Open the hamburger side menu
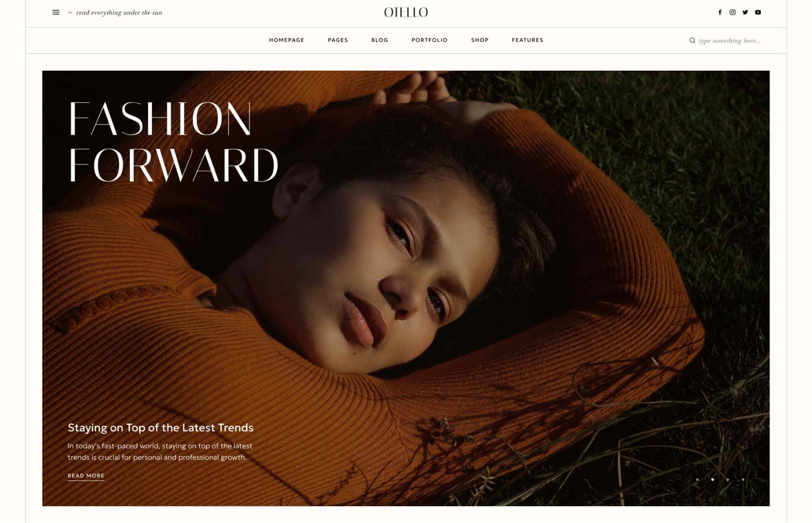Screen dimensions: 812x523 (56, 12)
